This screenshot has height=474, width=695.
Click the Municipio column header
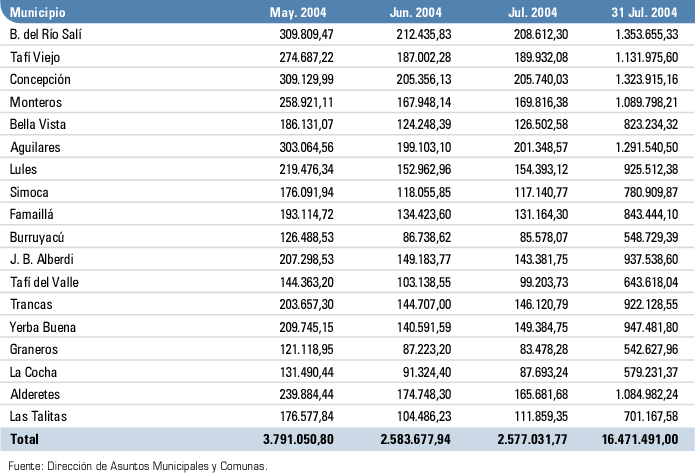(x=37, y=15)
